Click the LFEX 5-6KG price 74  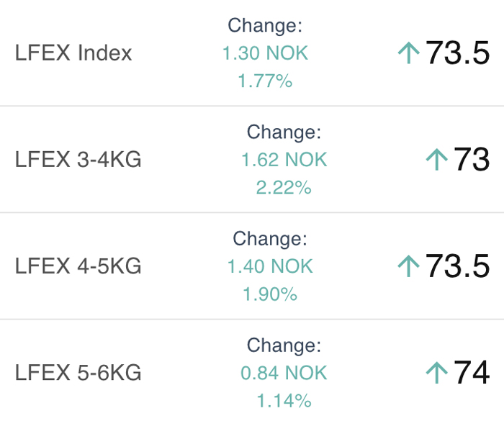click(471, 373)
